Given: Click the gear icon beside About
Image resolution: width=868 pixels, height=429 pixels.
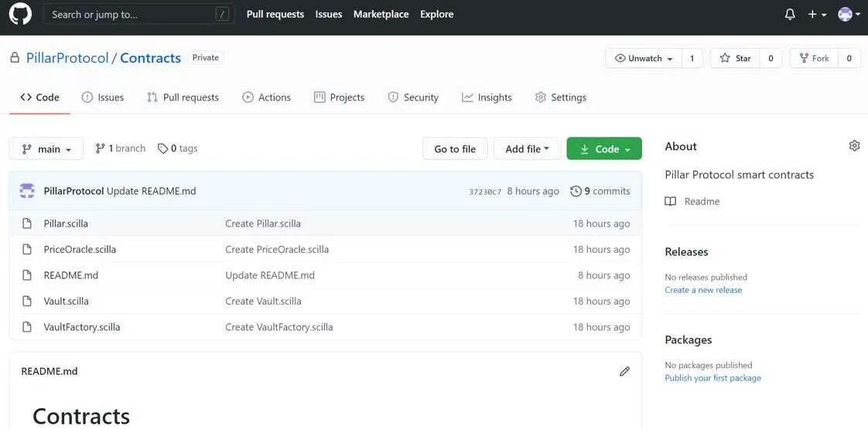Looking at the screenshot, I should 854,145.
